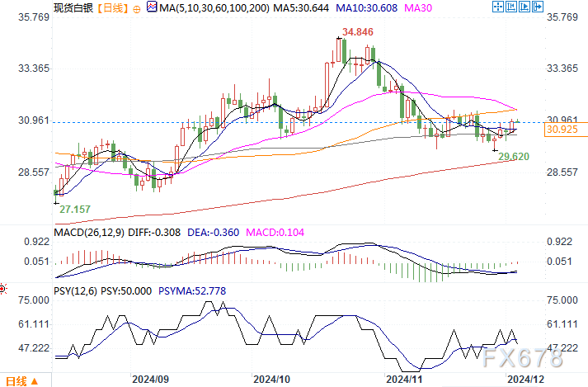Click the 2024/11 date marker on time axis
Screen dimensions: 588x387
click(x=404, y=380)
